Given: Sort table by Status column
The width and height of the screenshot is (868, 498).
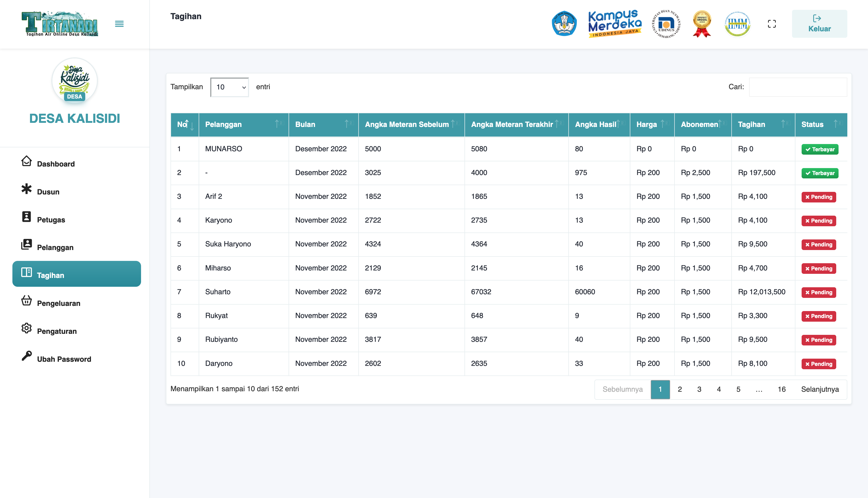Looking at the screenshot, I should (x=821, y=125).
